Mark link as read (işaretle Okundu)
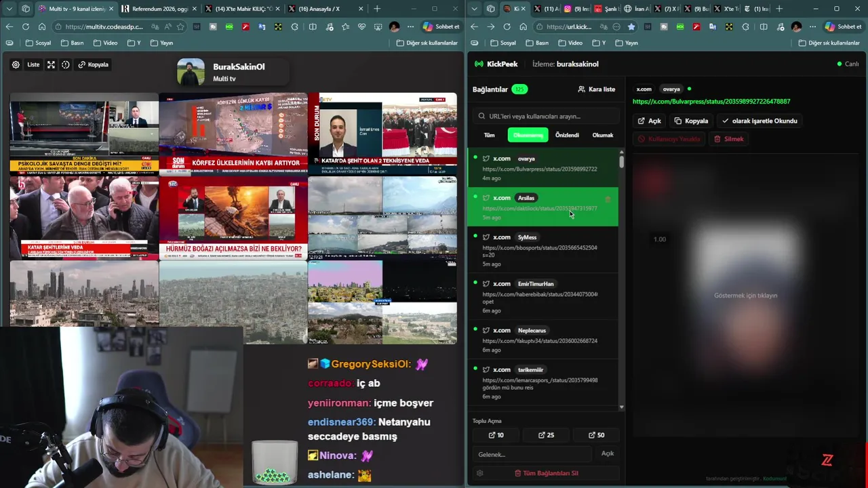 point(759,121)
